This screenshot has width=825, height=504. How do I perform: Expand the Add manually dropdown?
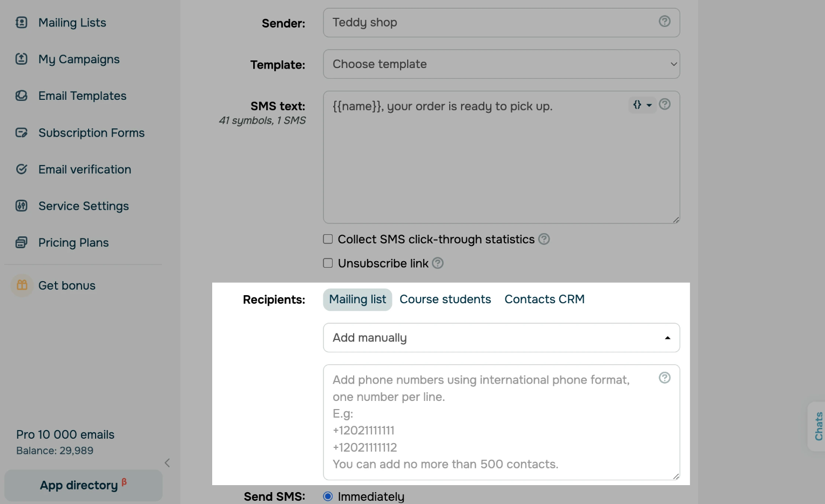501,338
